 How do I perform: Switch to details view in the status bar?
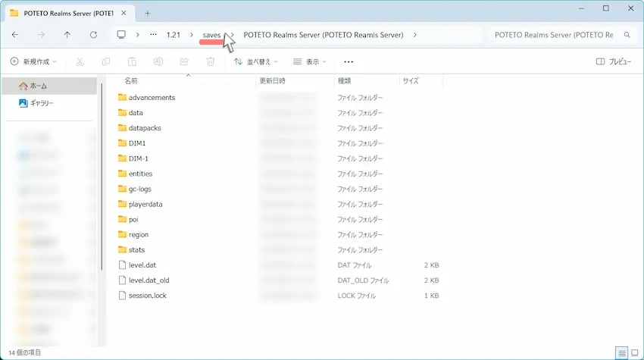coord(621,352)
